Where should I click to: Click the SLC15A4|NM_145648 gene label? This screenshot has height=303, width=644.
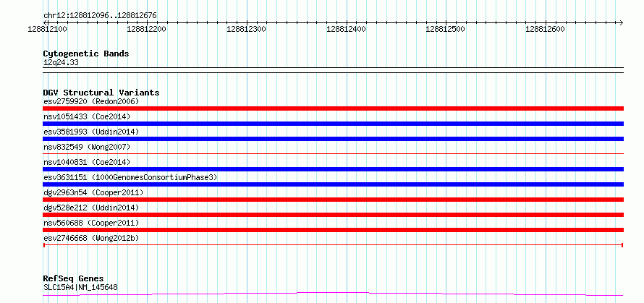[x=80, y=287]
